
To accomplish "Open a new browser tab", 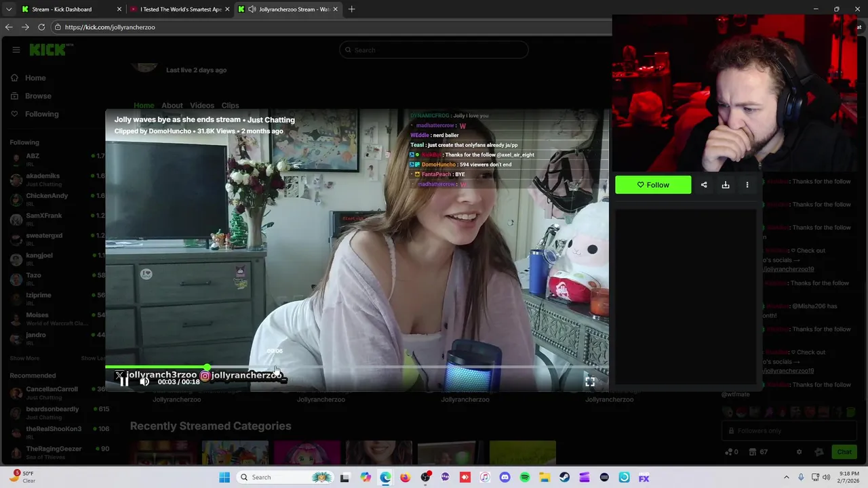I will point(351,9).
